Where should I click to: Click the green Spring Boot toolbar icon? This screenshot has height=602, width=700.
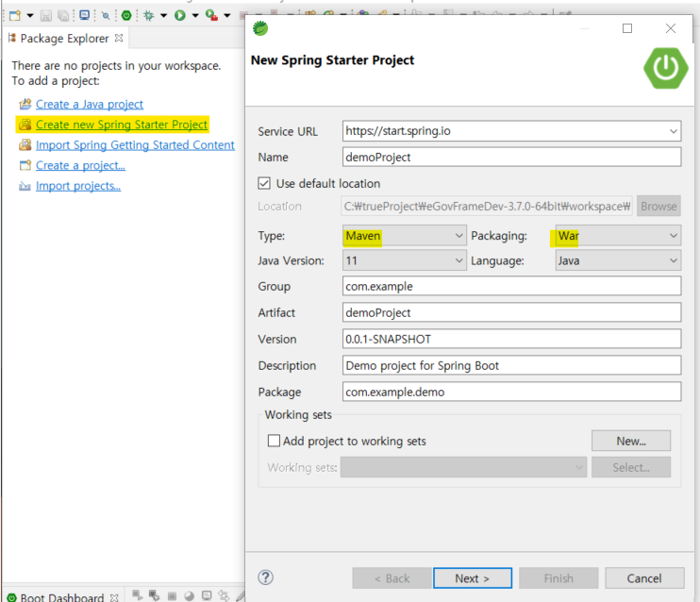pyautogui.click(x=126, y=16)
